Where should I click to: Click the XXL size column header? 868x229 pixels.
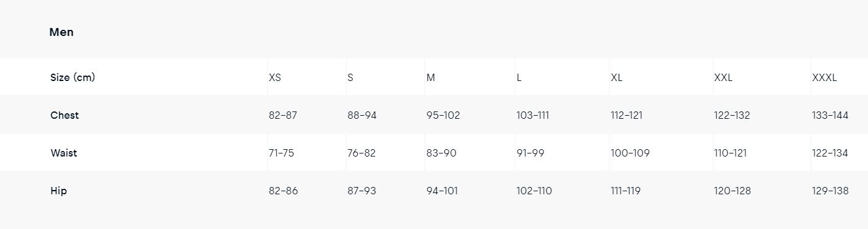click(x=723, y=78)
